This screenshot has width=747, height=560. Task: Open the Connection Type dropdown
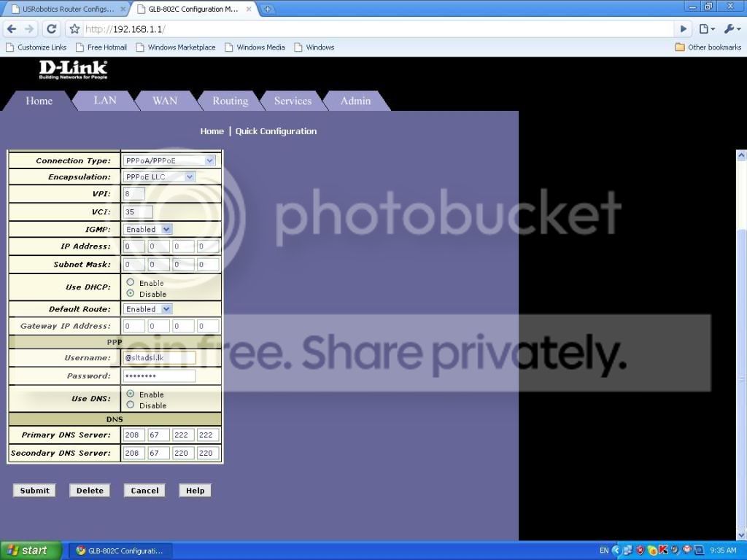click(169, 161)
